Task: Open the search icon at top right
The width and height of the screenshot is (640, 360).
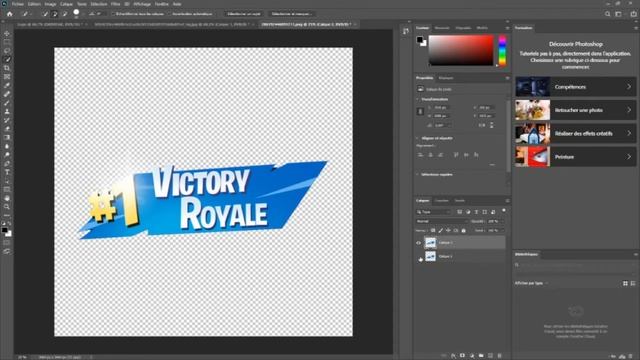Action: tap(607, 14)
